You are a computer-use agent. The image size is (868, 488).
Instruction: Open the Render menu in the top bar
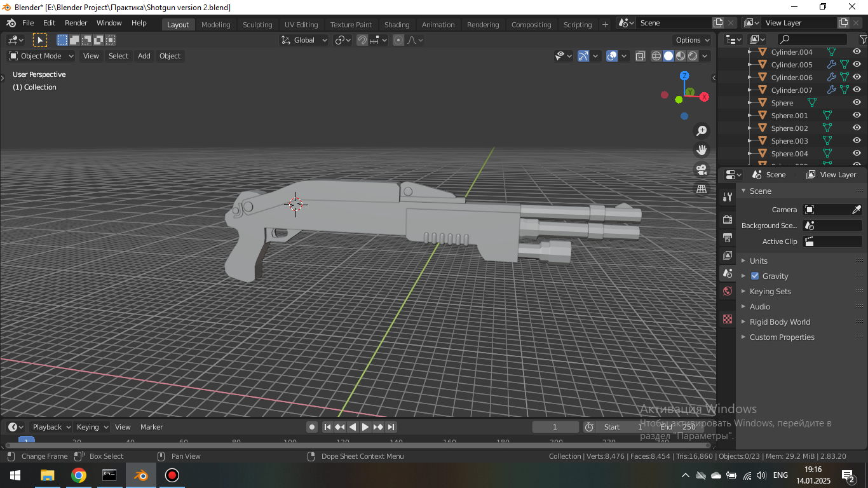(76, 22)
